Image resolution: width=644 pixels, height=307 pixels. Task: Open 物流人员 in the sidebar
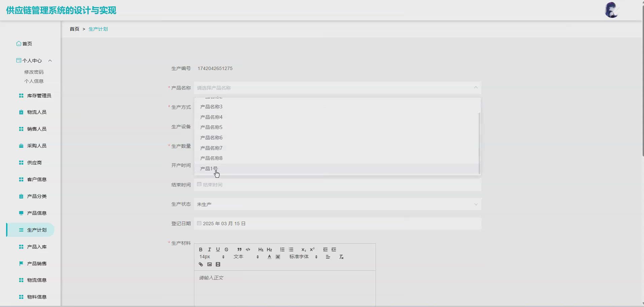33,112
